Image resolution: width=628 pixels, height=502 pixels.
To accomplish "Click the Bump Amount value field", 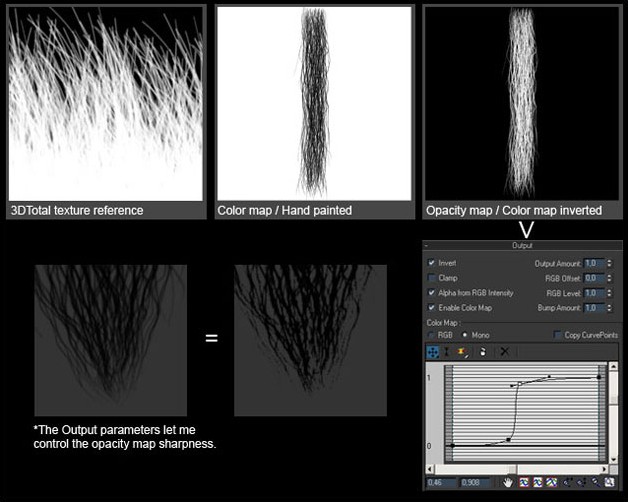I will pos(594,308).
